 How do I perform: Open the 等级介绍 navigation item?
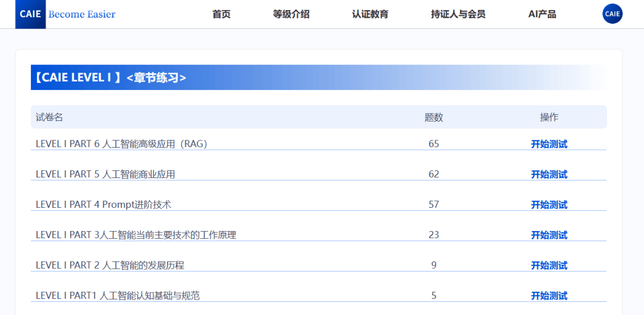pos(291,14)
